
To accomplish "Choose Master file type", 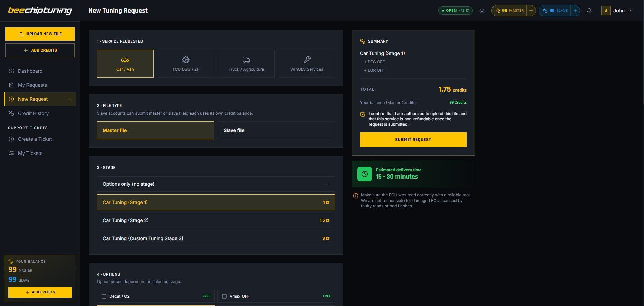I will click(155, 130).
